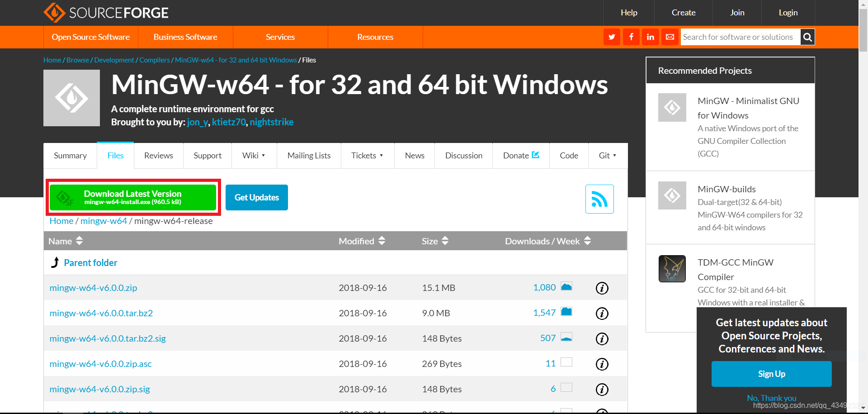The image size is (868, 414).
Task: Download mingw-w64-v6.0.0.tar.bz2 file
Action: (101, 313)
